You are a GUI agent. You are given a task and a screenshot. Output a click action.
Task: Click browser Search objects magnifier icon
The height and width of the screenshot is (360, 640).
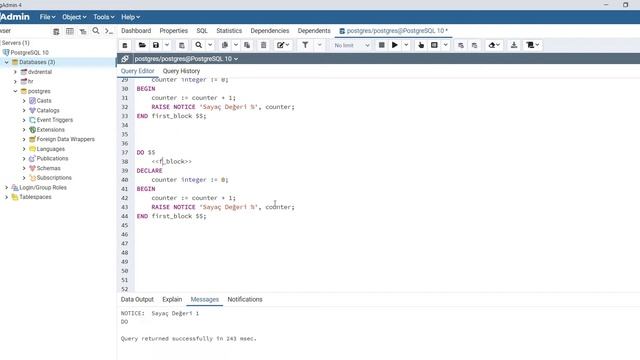pos(96,31)
